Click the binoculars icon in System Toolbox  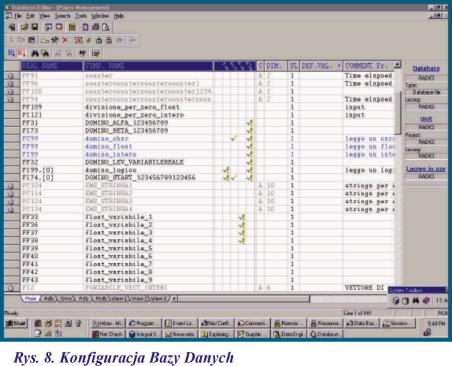(x=415, y=301)
